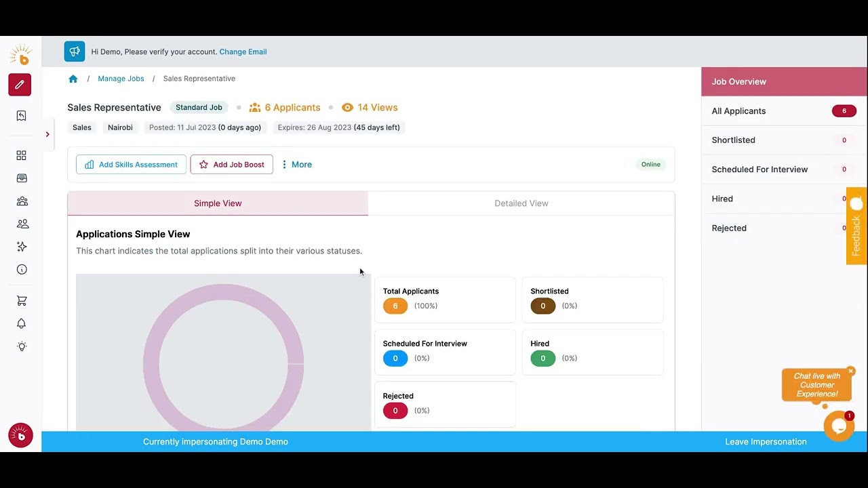Open the More options dropdown

(297, 165)
